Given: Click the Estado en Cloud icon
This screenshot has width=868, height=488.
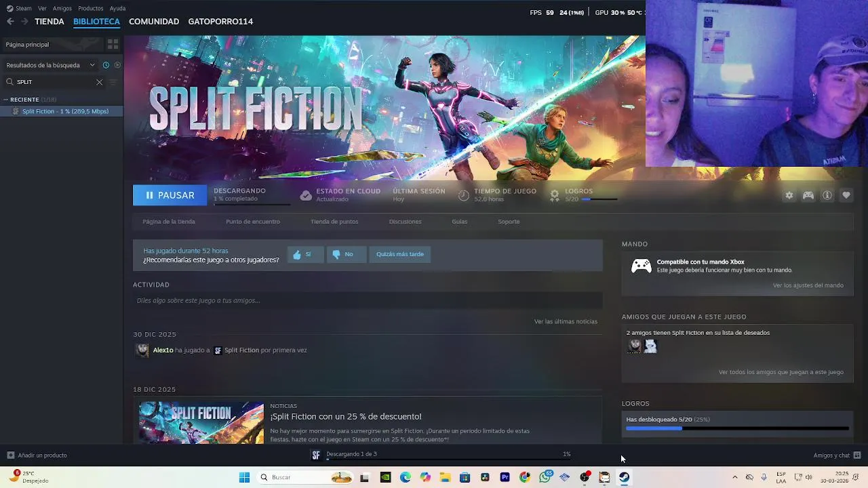Looking at the screenshot, I should (x=306, y=195).
